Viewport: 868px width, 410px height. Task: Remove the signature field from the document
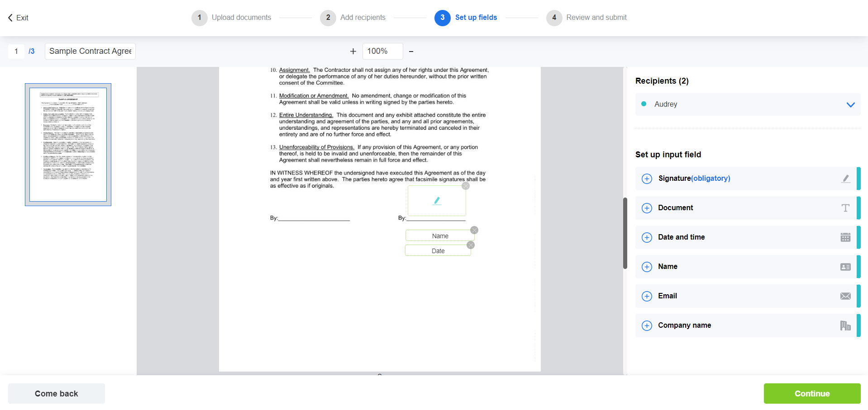tap(465, 186)
